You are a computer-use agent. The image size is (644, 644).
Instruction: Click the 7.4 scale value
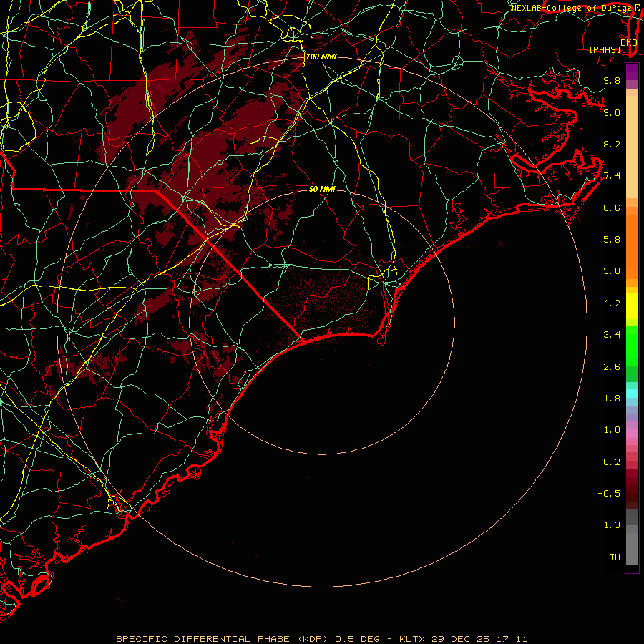click(612, 176)
